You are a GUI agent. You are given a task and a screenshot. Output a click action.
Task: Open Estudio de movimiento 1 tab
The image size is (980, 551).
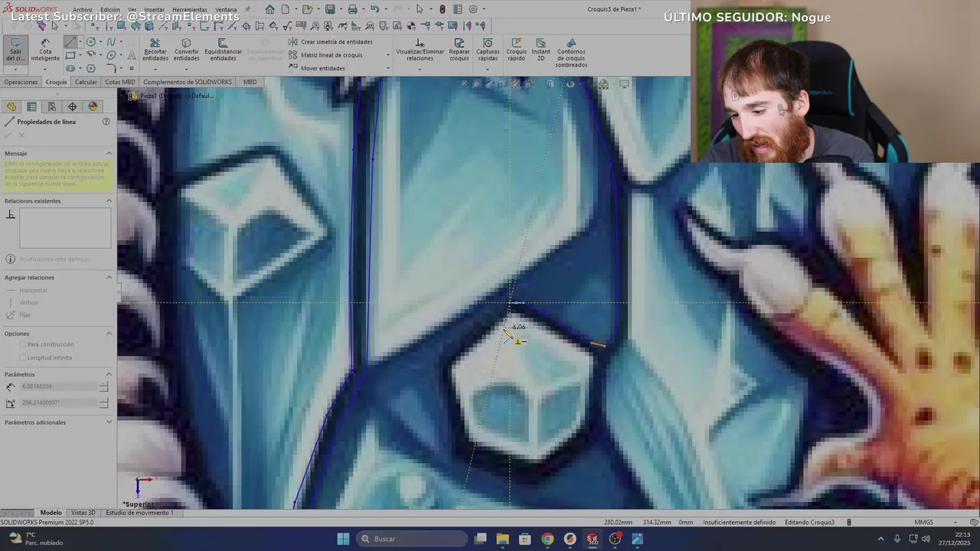coord(140,513)
